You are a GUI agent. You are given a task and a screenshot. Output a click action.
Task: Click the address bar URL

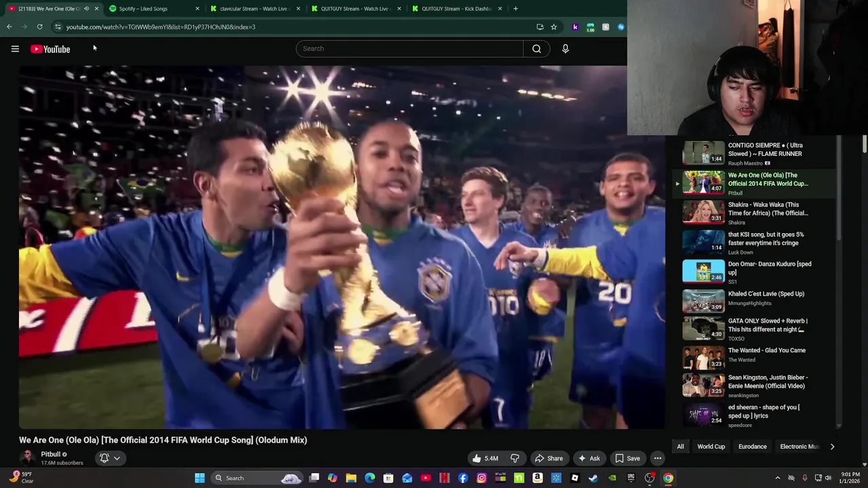click(x=161, y=27)
